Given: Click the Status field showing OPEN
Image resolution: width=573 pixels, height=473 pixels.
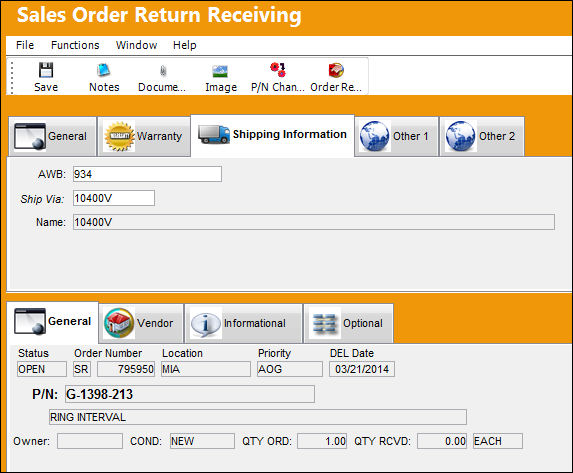Looking at the screenshot, I should coord(42,369).
